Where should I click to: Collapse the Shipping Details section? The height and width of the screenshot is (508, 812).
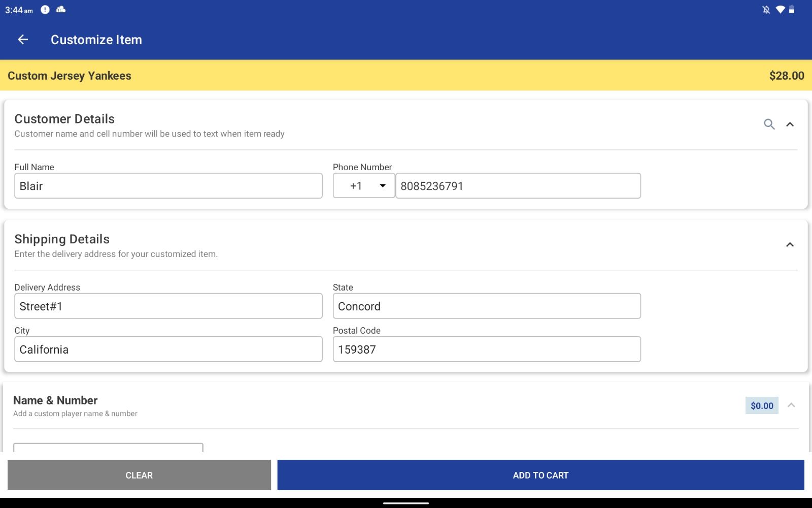click(x=790, y=244)
